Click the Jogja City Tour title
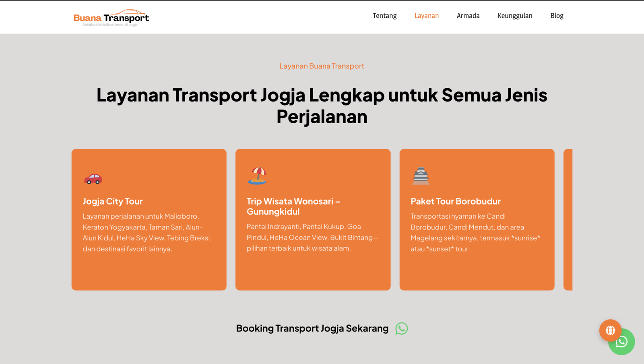644x364 pixels. coord(113,201)
